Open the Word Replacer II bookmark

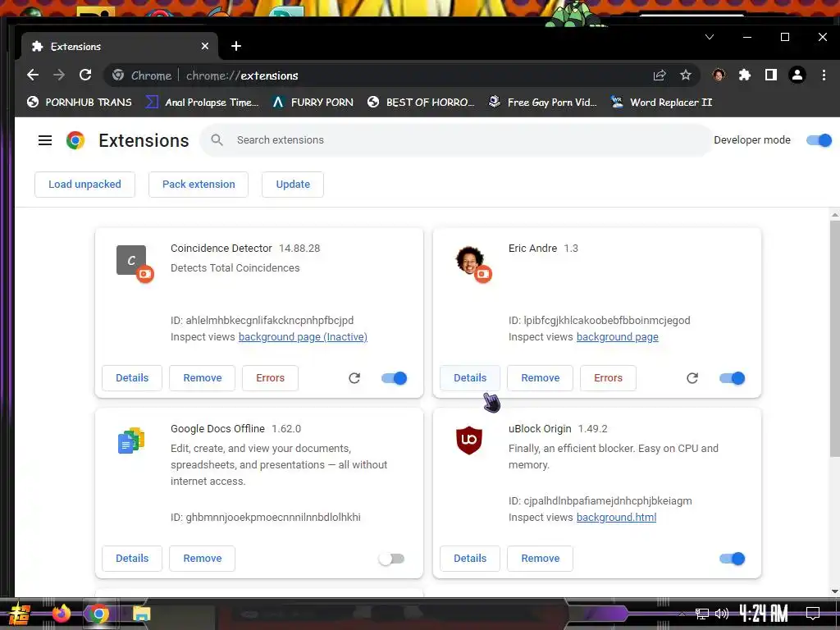[661, 102]
